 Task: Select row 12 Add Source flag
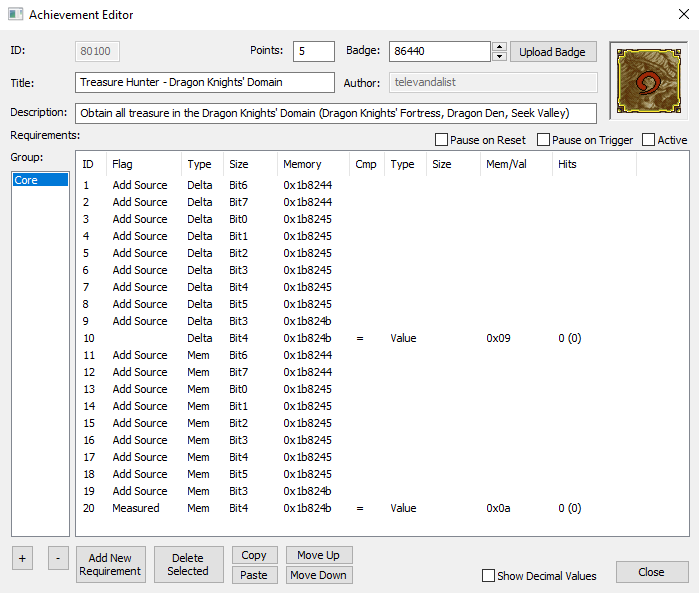pyautogui.click(x=140, y=372)
